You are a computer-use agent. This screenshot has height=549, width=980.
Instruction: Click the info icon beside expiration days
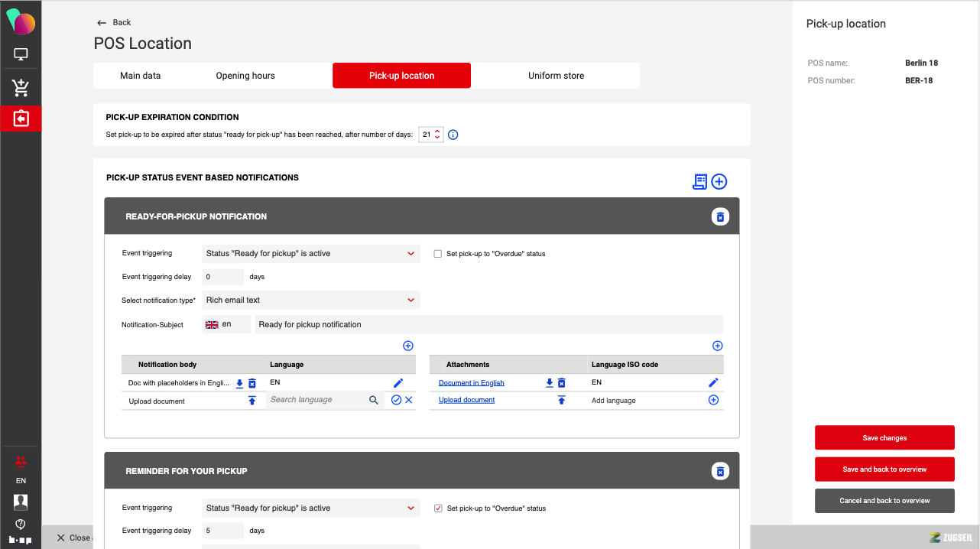coord(453,135)
